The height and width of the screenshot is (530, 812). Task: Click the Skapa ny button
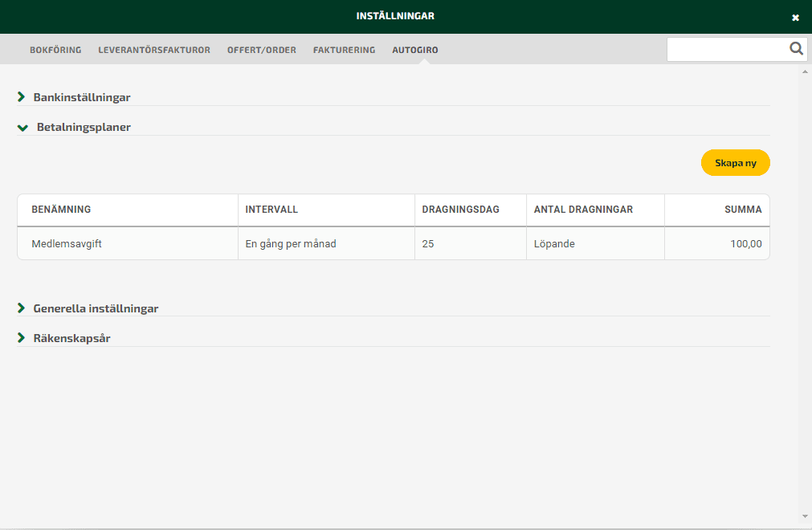tap(736, 163)
